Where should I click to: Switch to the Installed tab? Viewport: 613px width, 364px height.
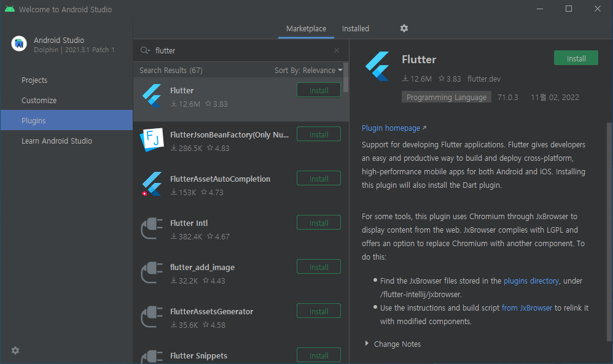356,28
